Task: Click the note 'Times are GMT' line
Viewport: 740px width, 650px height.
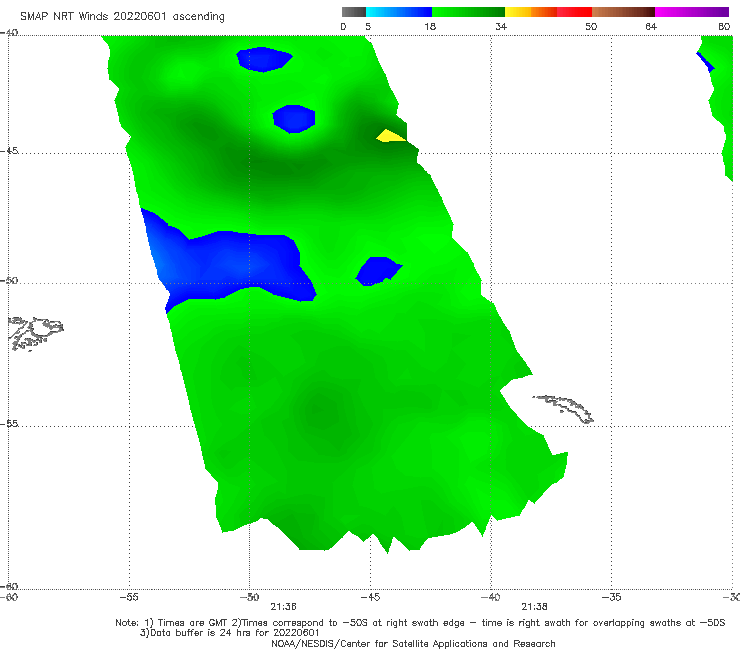Action: click(420, 623)
